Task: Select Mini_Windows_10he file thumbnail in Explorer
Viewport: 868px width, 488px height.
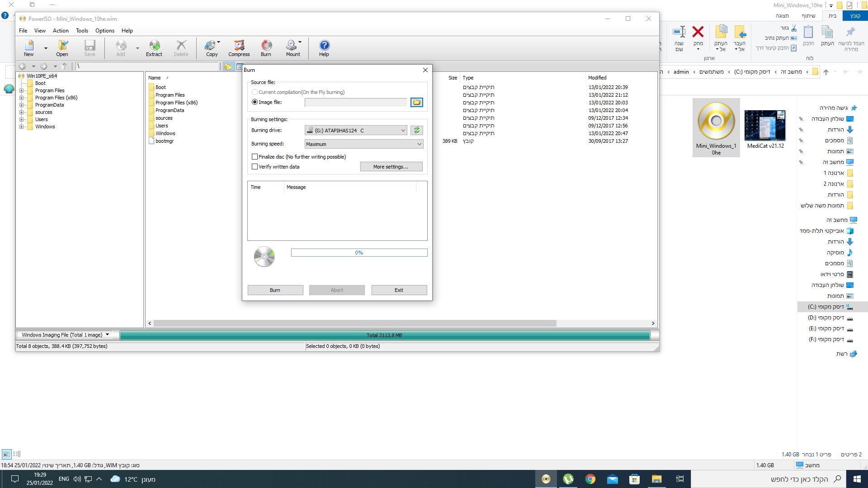Action: click(716, 128)
